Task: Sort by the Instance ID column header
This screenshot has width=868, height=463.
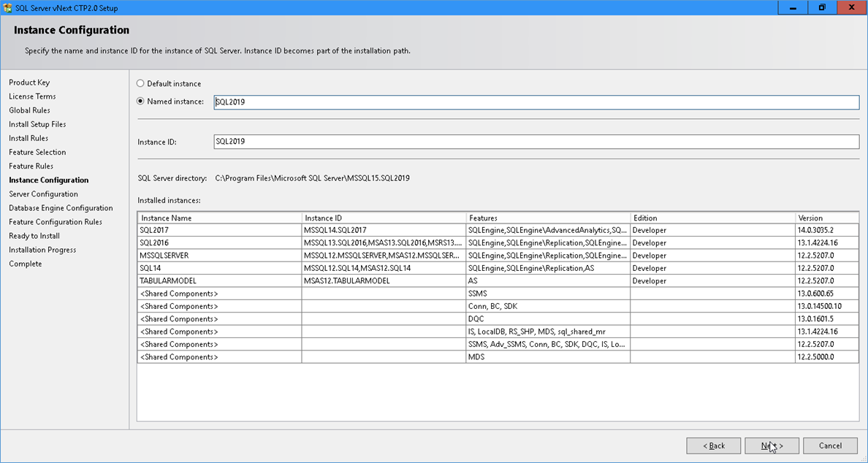Action: (384, 218)
